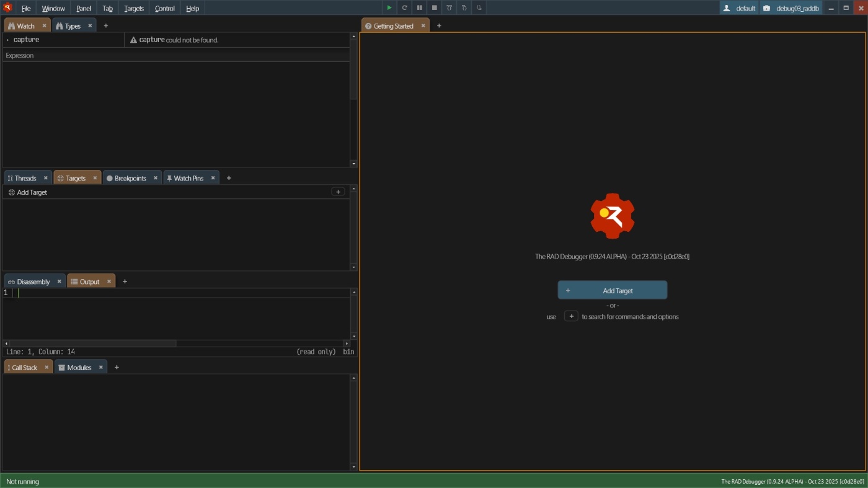Screen dimensions: 868x488
Task: Click the plus key hint to search commands
Action: (x=571, y=316)
